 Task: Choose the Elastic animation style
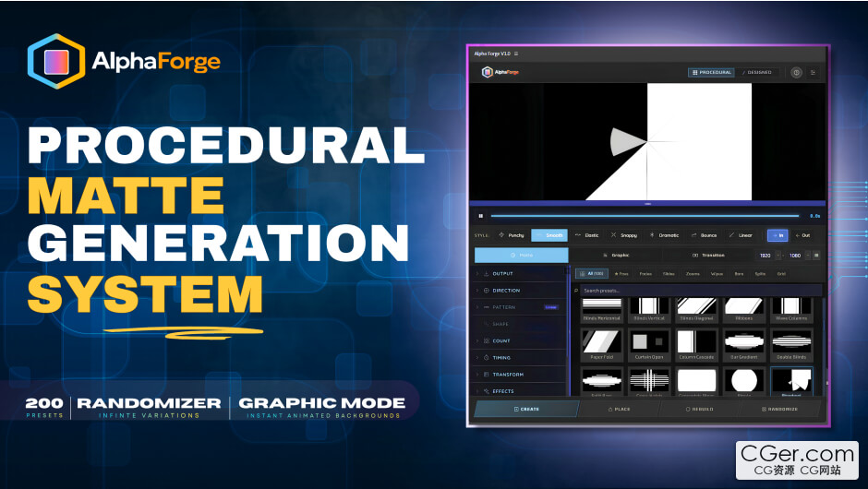click(587, 235)
